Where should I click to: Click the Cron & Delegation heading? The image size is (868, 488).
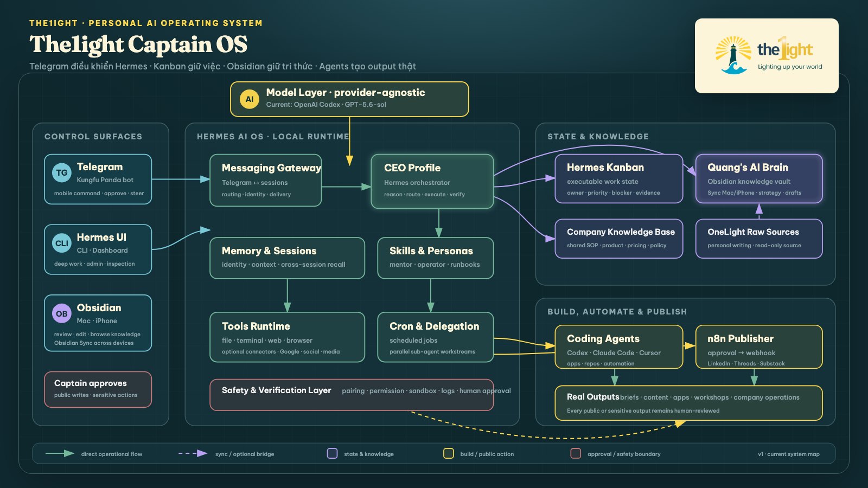point(434,326)
